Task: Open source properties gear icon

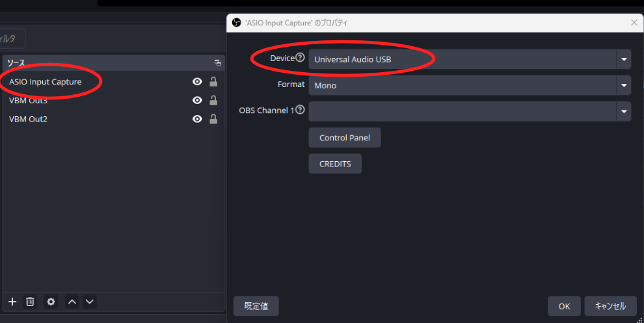Action: tap(51, 302)
